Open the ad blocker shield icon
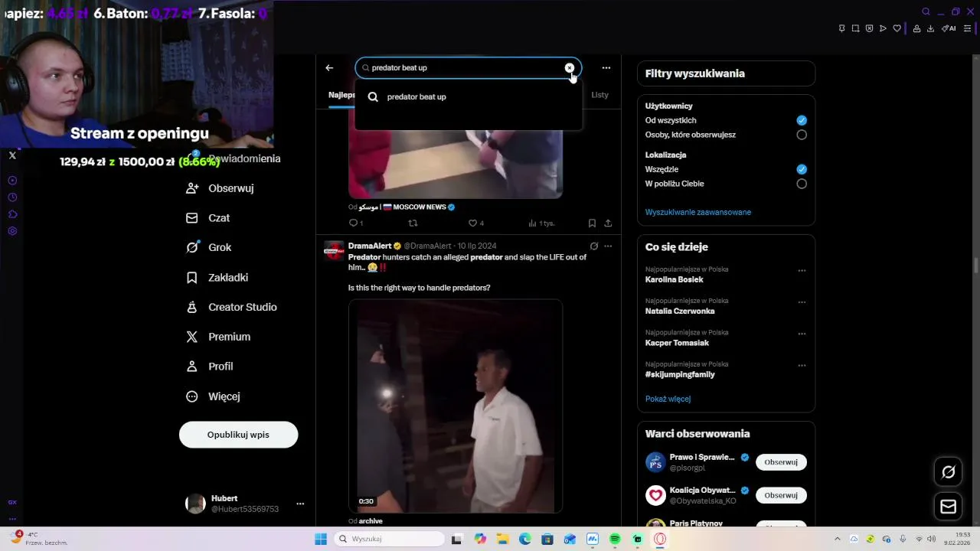 869,28
